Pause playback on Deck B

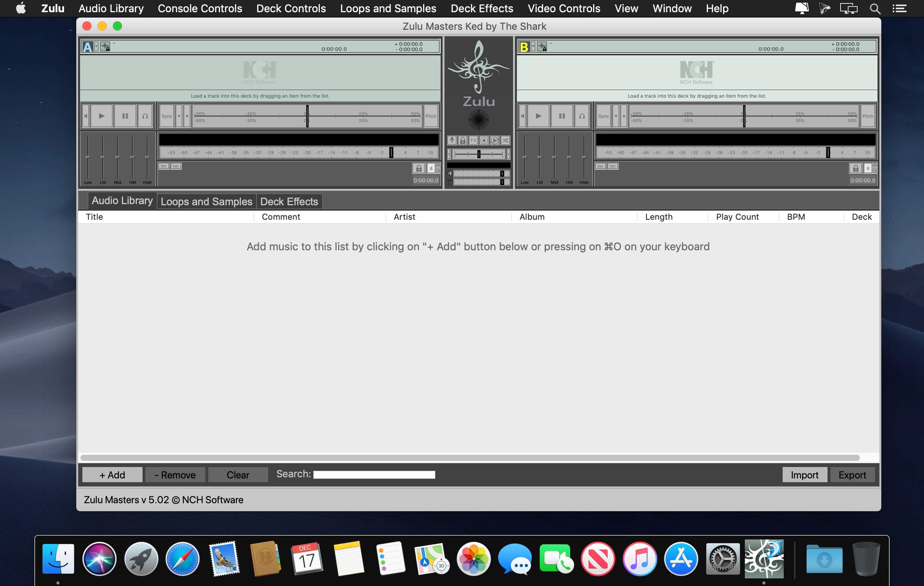point(562,116)
